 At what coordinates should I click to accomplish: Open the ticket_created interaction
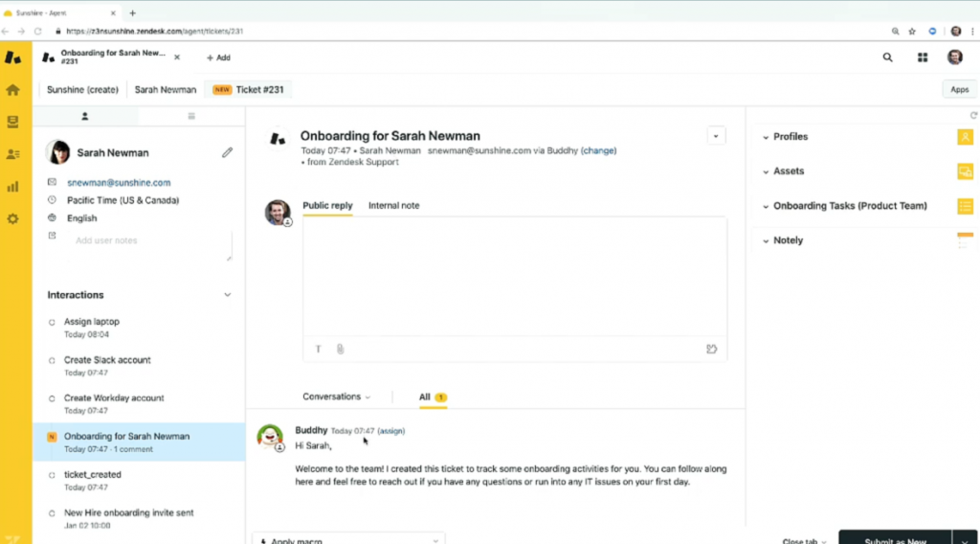139,480
